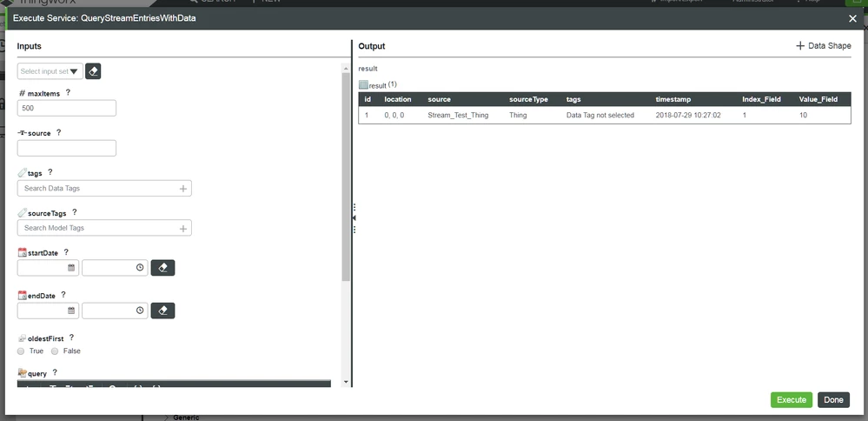The width and height of the screenshot is (868, 421).
Task: Select the Data Tag not selected cell
Action: point(600,115)
